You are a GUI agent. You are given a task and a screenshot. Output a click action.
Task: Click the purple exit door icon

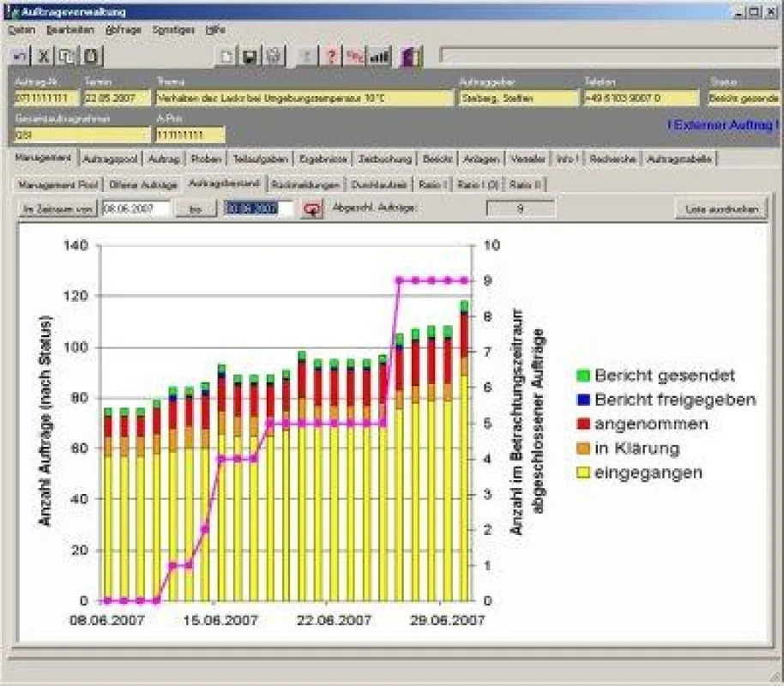(411, 57)
